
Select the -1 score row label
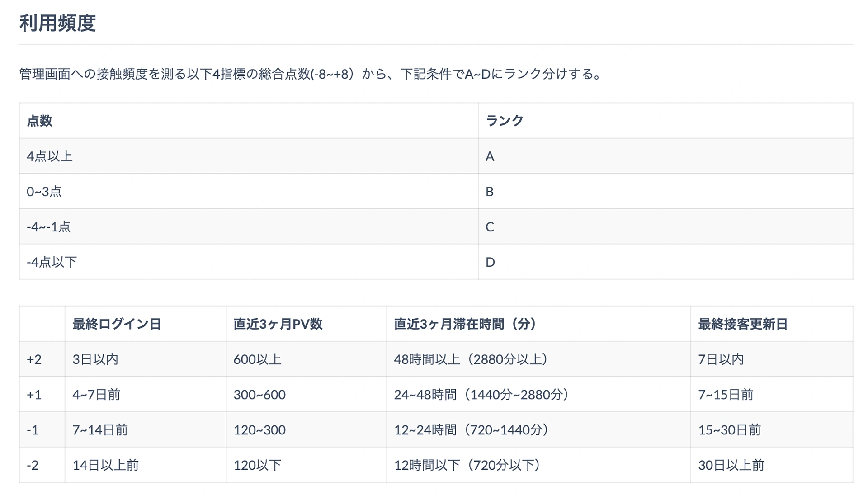(42, 429)
